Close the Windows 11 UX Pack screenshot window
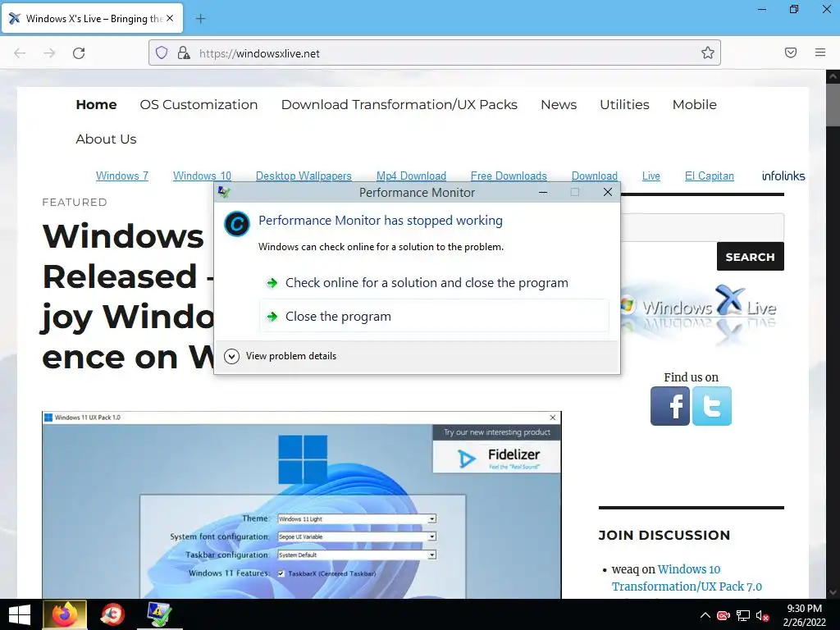The height and width of the screenshot is (630, 840). click(553, 418)
